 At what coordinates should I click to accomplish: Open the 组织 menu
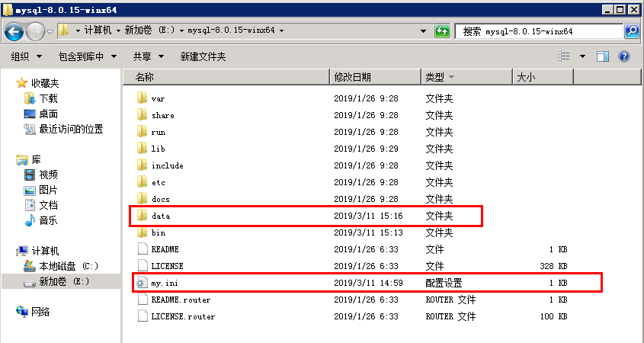tap(26, 56)
